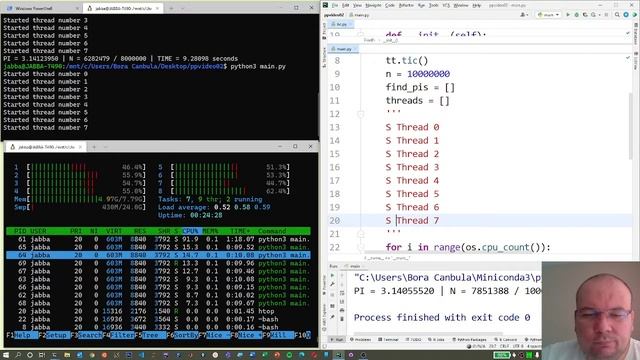Run with coverage from PyCharm toolbar
Viewport: 640px width, 360px height.
(585, 15)
